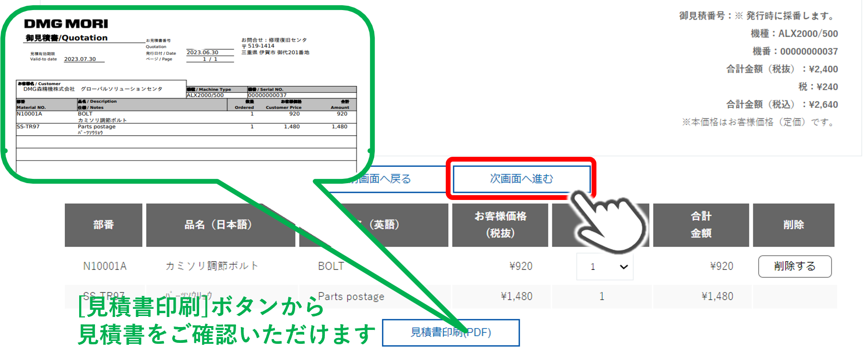Click 削除する for the N10001A row

tap(795, 266)
